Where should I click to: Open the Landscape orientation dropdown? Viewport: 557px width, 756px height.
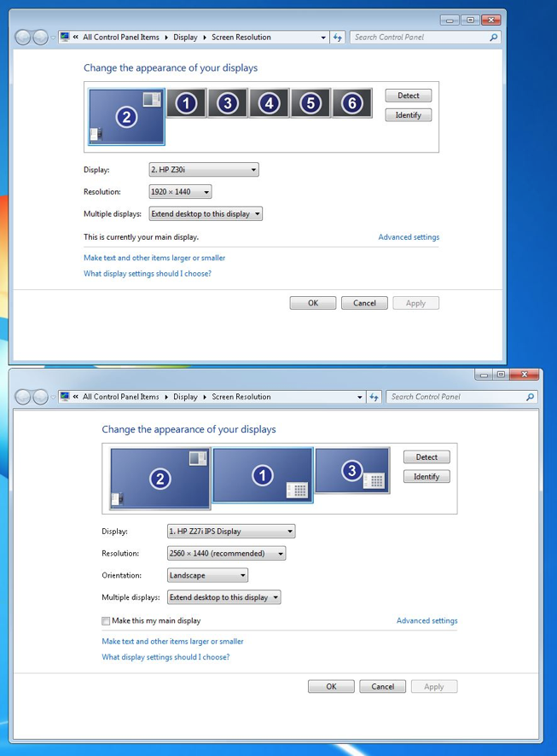207,575
